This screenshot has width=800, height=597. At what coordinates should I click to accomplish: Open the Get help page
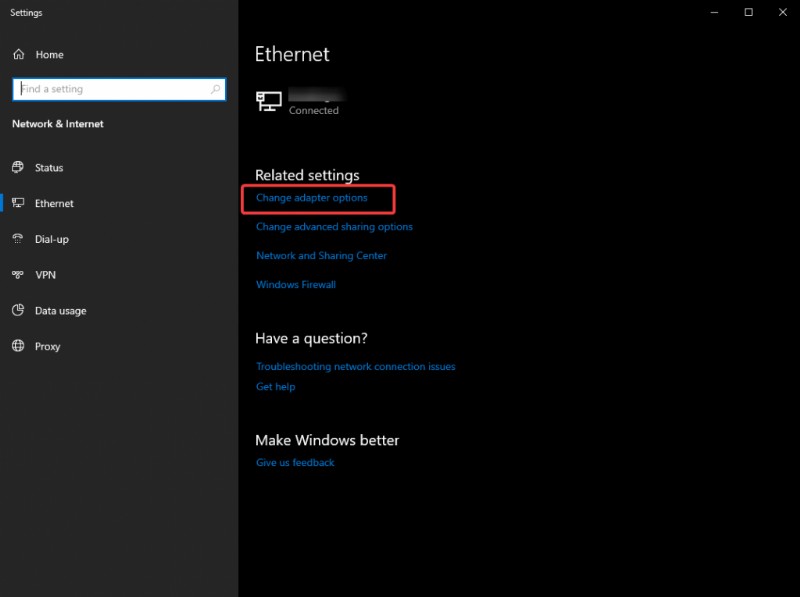coord(275,386)
